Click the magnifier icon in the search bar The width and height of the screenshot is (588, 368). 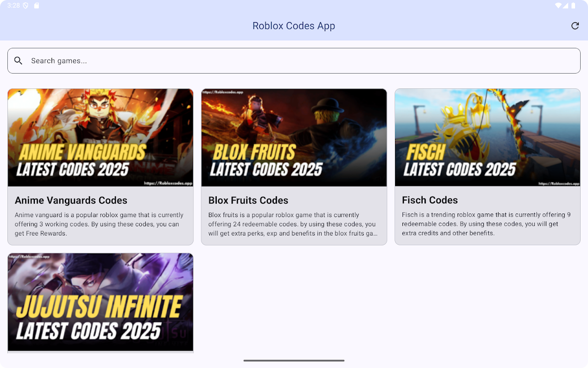(x=18, y=61)
